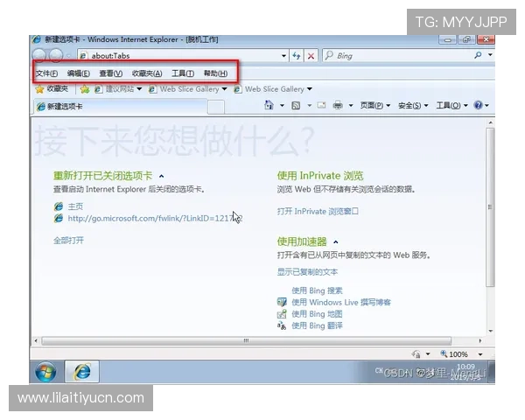Click the search magnifier button
The width and height of the screenshot is (525, 420).
coord(478,55)
